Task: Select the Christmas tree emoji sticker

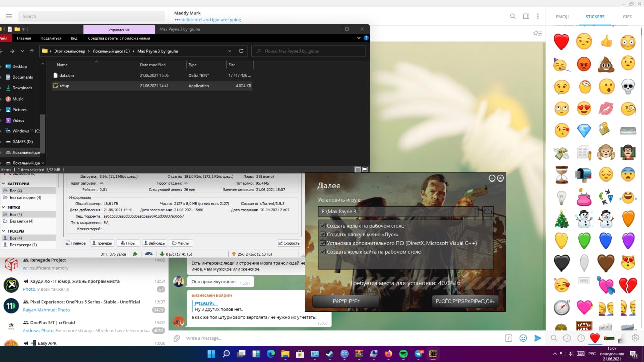Action: [561, 219]
